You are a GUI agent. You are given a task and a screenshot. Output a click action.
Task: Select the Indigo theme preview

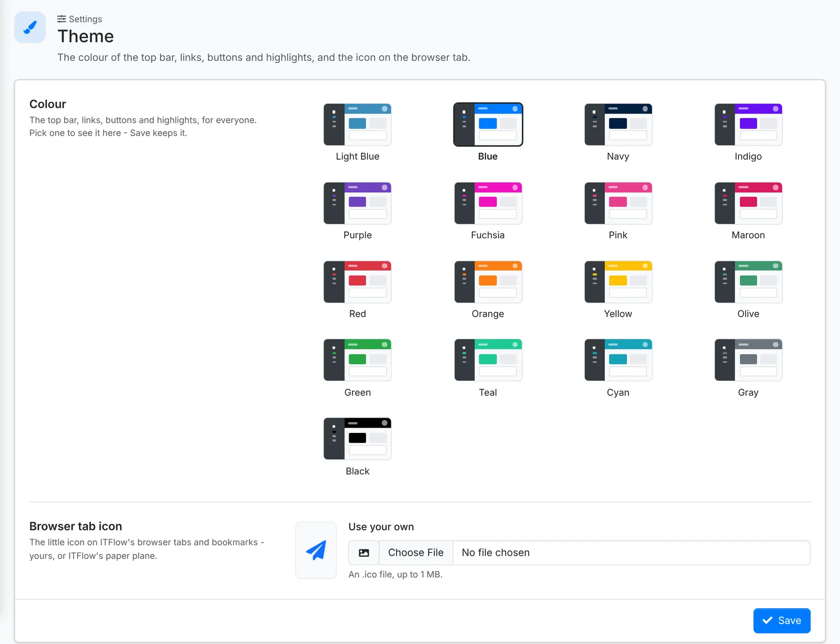[x=748, y=124]
